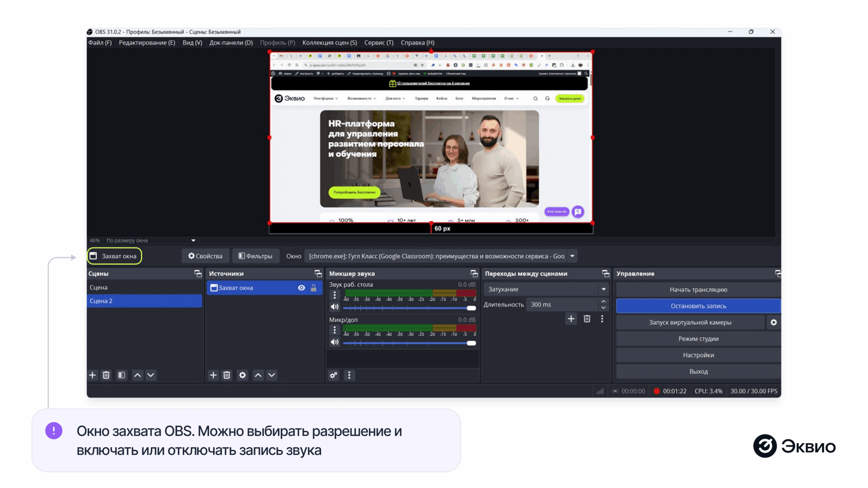Screen dimensions: 868x488
Task: Delete the selected source via trash icon
Action: (x=227, y=375)
